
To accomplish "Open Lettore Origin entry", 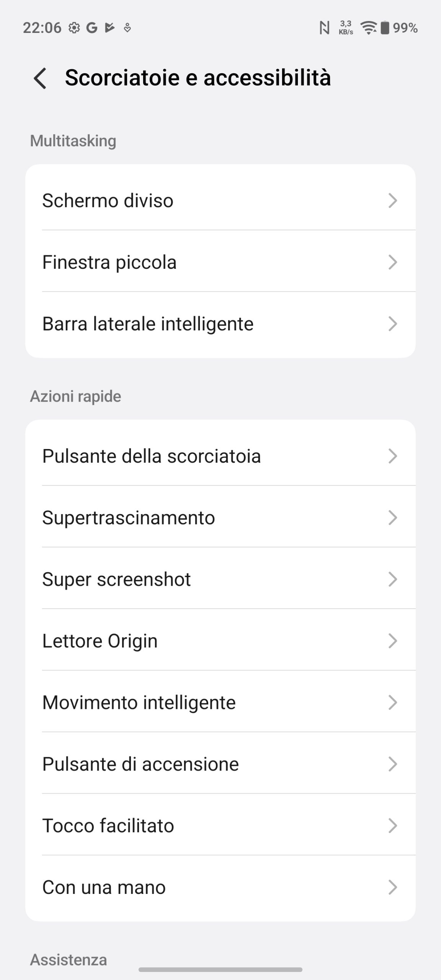I will tap(220, 641).
